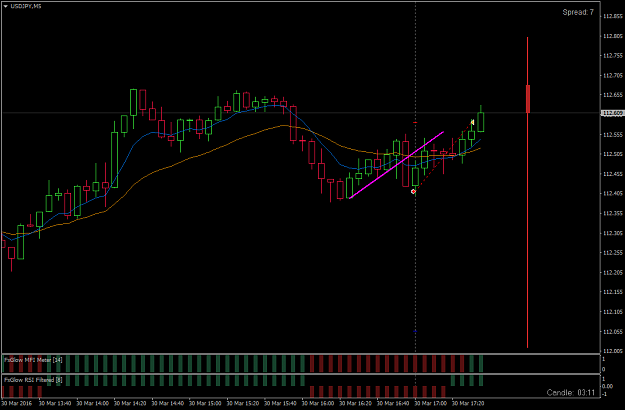Click the Candle: 03:11 countdown timer
Screen dimensions: 625x410
coord(570,392)
